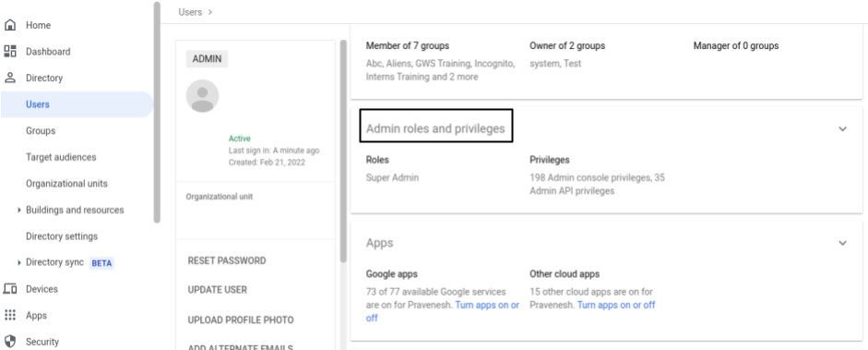The width and height of the screenshot is (868, 350).
Task: Click the Home house icon
Action: [x=10, y=25]
